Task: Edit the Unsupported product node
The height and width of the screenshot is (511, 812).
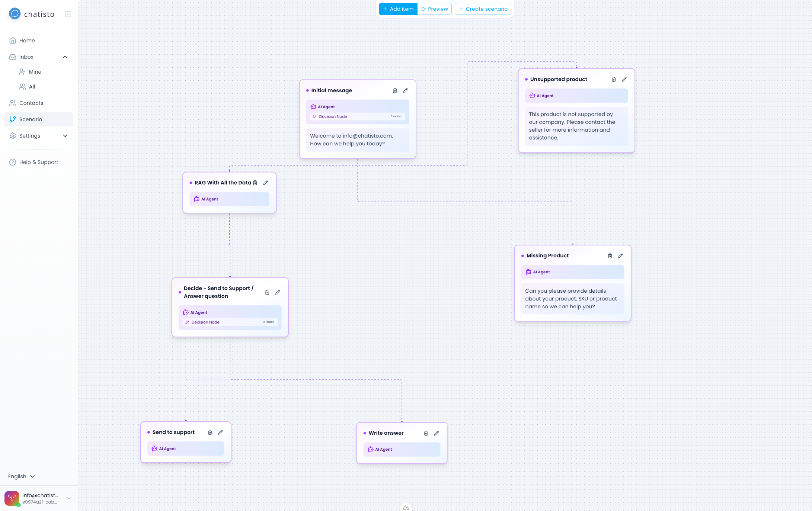Action: coord(624,79)
